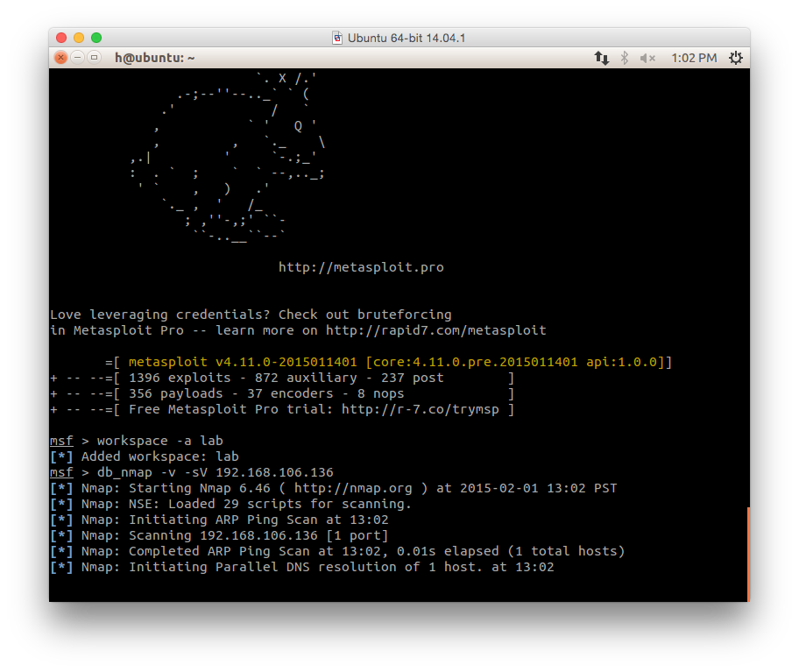Open the network connections indicator
Viewport: 799px width, 672px height.
tap(601, 58)
